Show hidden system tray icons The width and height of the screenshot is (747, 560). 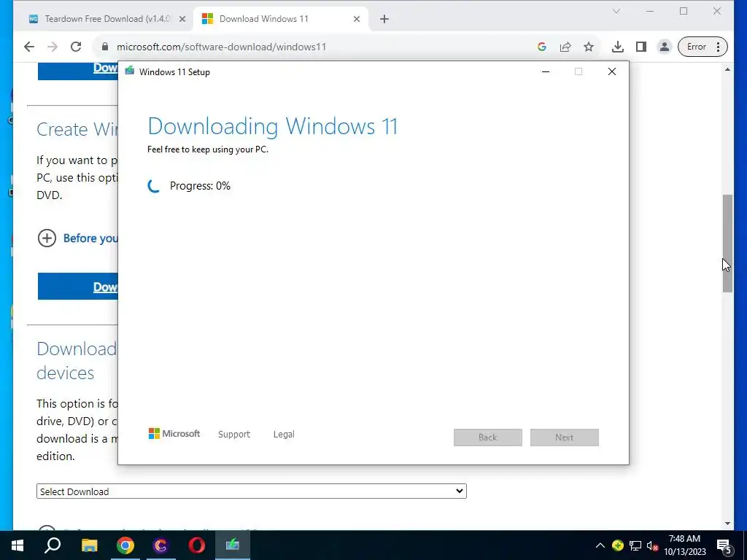click(600, 545)
